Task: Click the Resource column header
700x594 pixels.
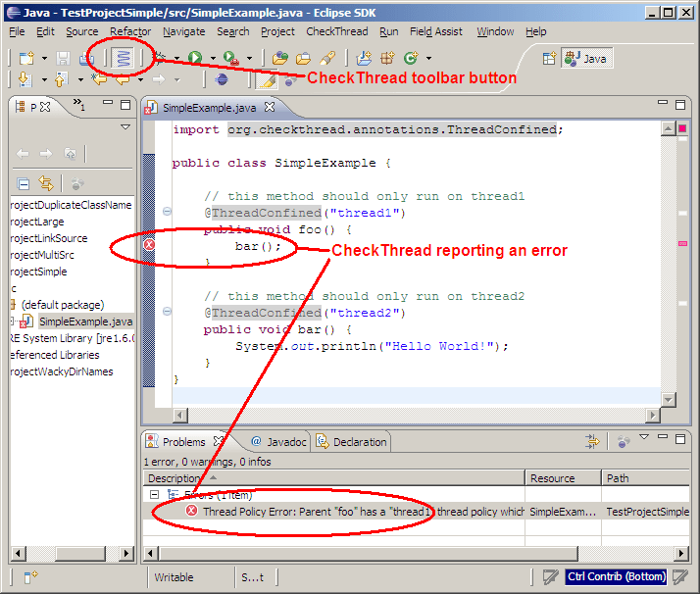Action: pyautogui.click(x=564, y=478)
